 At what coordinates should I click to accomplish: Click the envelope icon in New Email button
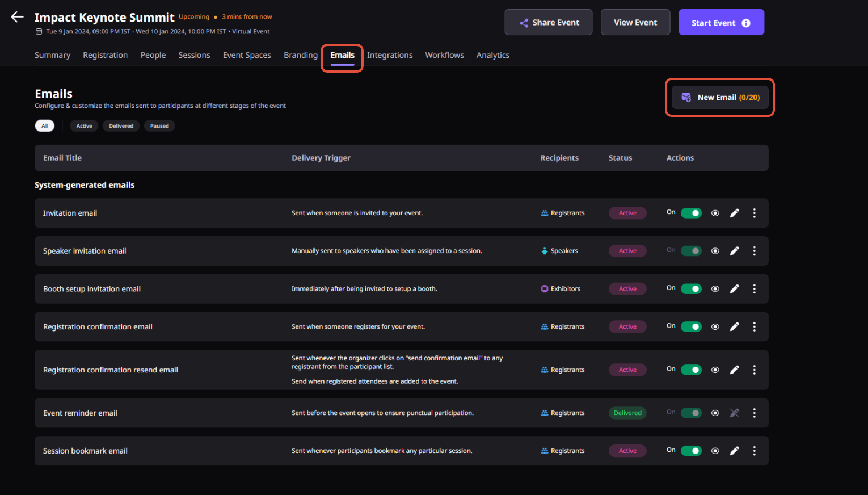(x=686, y=97)
